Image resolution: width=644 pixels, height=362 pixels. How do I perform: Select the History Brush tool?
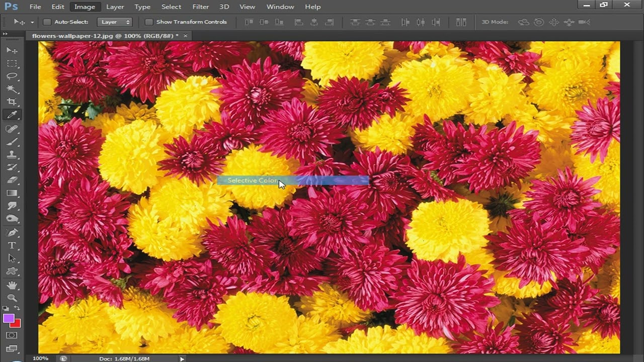[12, 167]
